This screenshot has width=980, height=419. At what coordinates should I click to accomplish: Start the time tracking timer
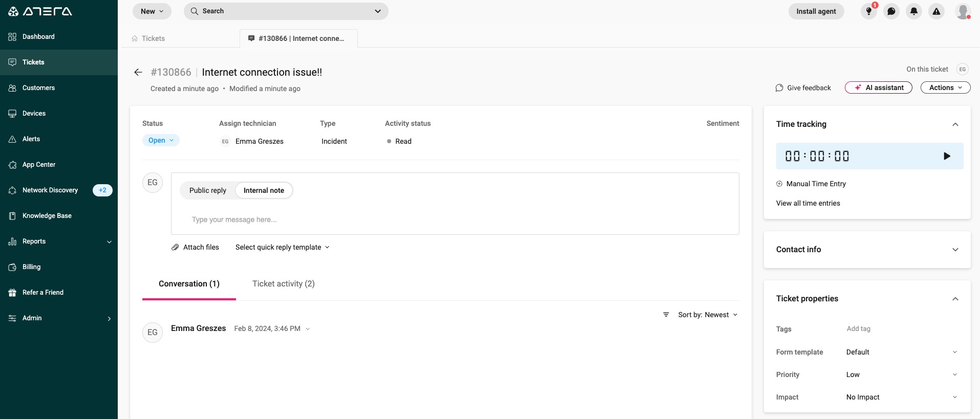click(947, 156)
